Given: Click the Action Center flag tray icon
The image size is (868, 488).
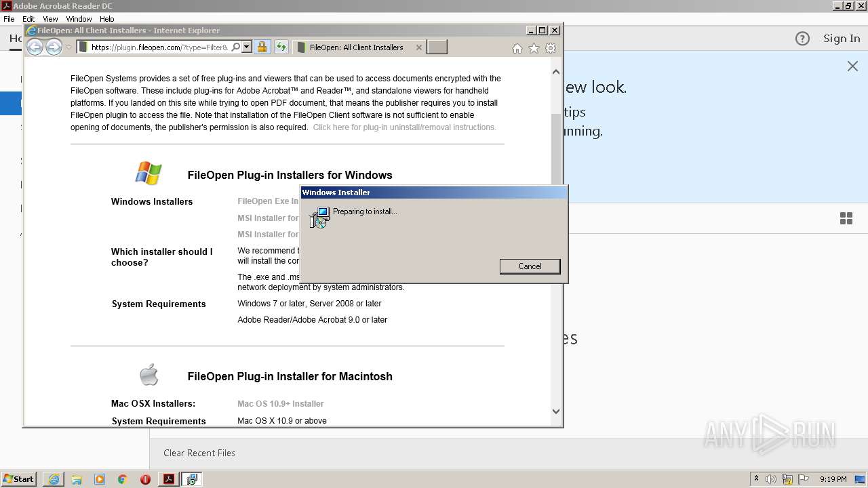Looking at the screenshot, I should coord(804,479).
